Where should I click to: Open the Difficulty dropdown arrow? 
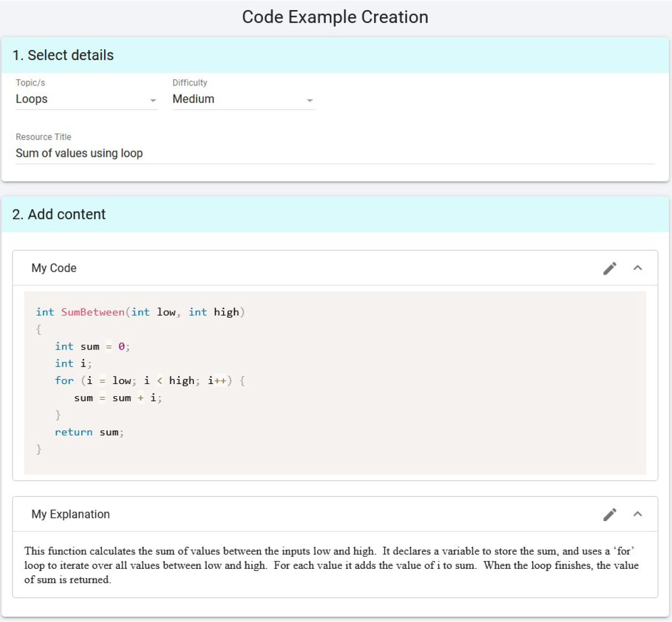click(x=310, y=100)
